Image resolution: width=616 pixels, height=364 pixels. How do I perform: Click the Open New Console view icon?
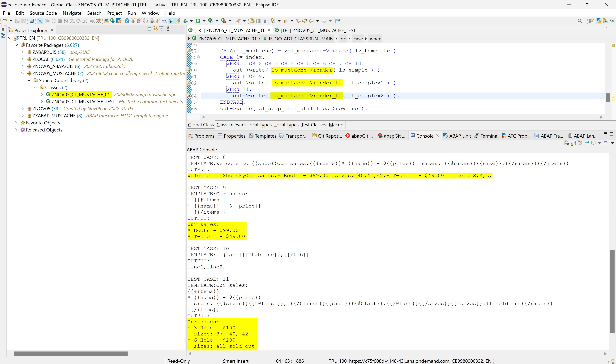click(606, 143)
